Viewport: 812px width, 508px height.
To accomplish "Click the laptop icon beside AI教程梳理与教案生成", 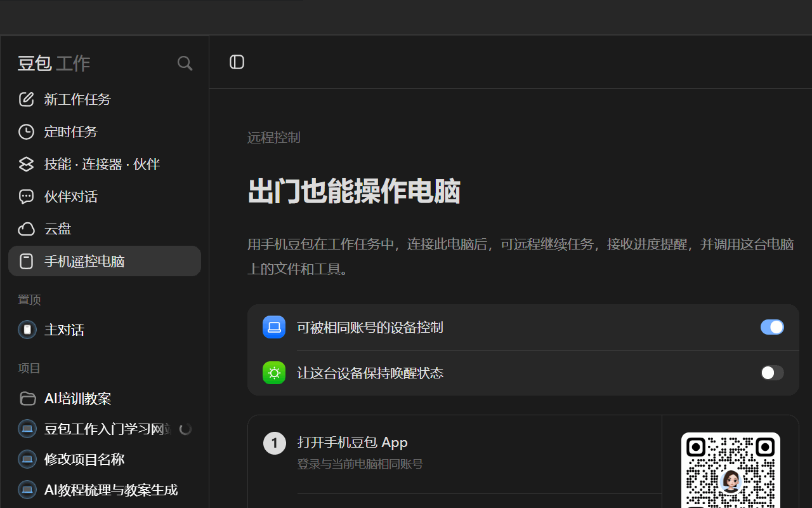I will (27, 490).
